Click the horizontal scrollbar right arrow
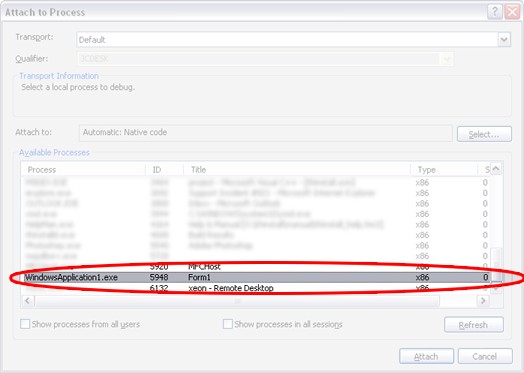Screen dimensions: 524x373 (x=483, y=301)
